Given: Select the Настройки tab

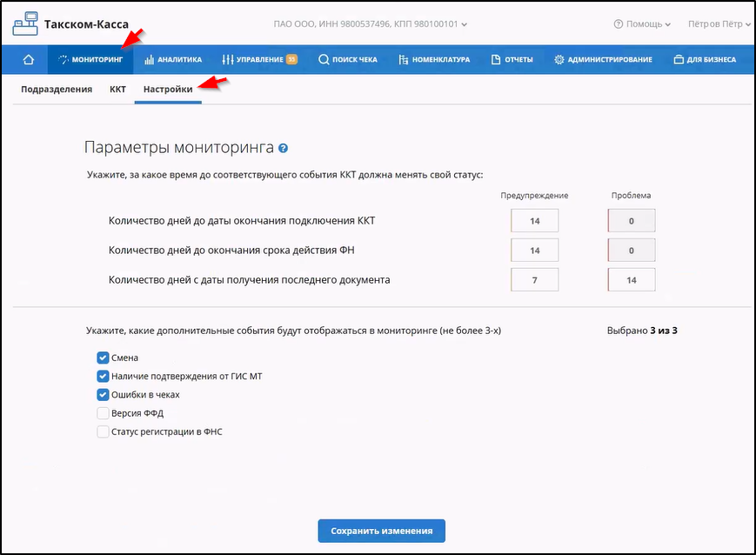Looking at the screenshot, I should pyautogui.click(x=168, y=90).
